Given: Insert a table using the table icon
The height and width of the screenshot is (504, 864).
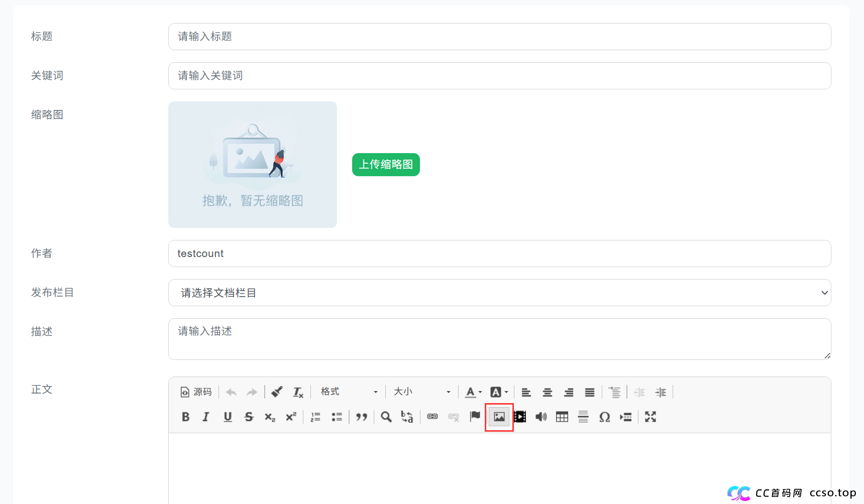Looking at the screenshot, I should (x=562, y=417).
